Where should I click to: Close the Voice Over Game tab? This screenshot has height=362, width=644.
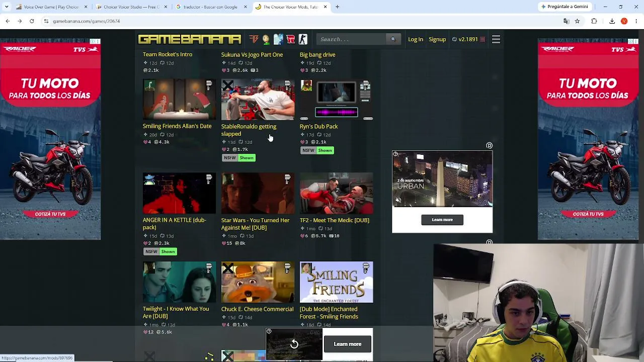[86, 7]
